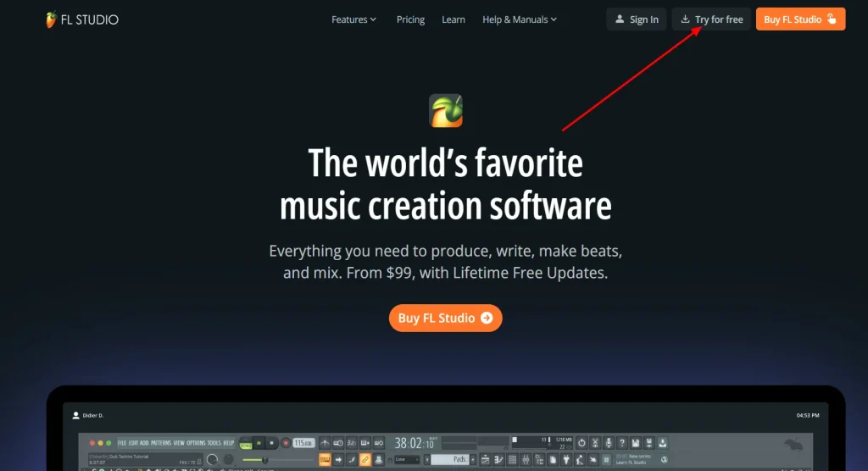Click the user icon beside Didier D.
Screen dimensions: 868x471
(75, 415)
